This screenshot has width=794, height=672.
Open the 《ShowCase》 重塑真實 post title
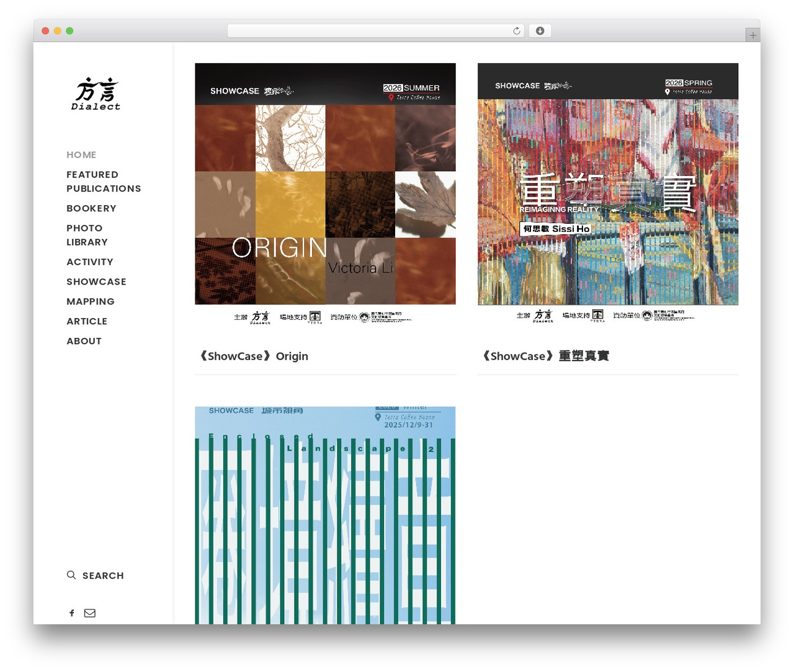pyautogui.click(x=545, y=356)
